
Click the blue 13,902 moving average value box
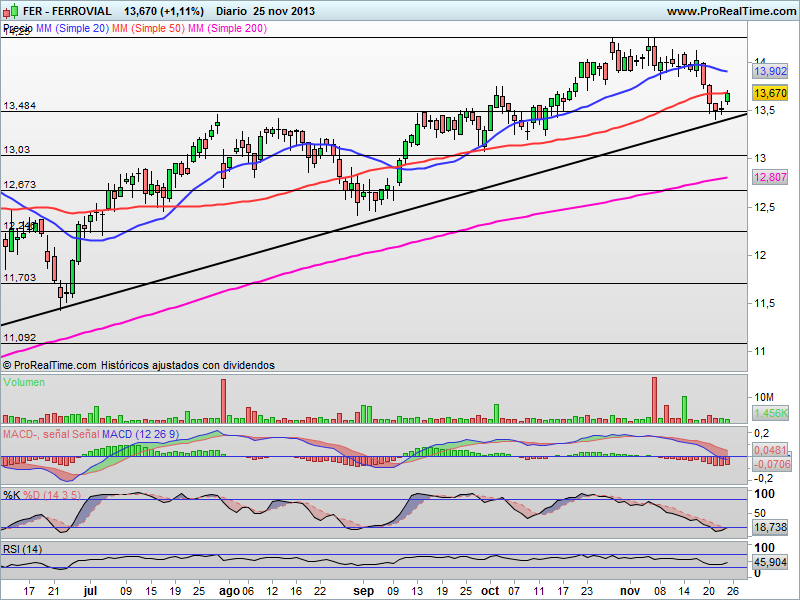pyautogui.click(x=770, y=71)
